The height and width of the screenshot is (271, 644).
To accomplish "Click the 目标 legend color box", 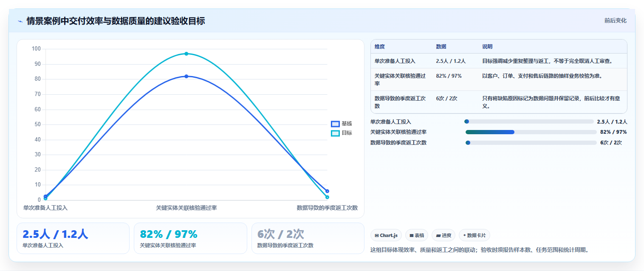I will point(335,133).
